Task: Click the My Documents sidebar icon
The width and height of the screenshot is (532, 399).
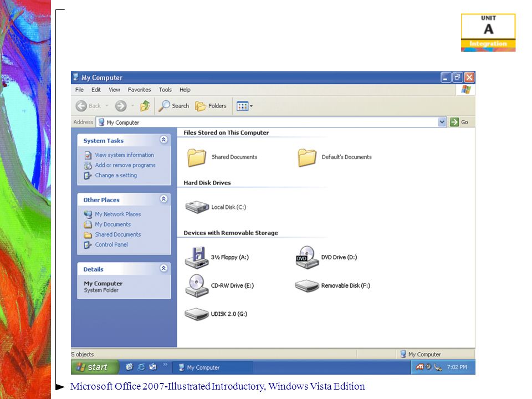Action: click(88, 224)
